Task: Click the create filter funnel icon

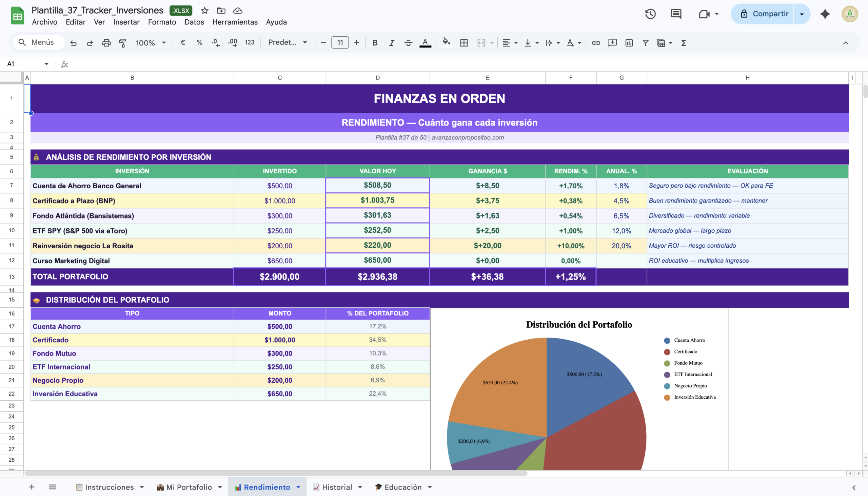Action: click(x=645, y=43)
